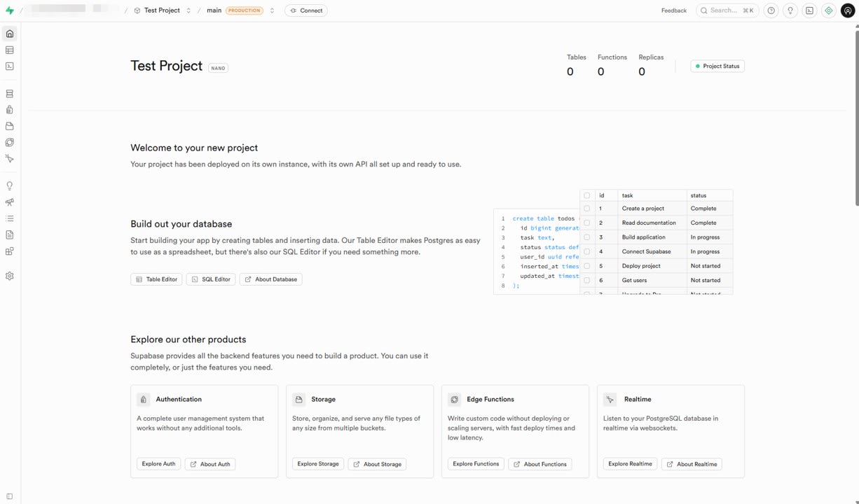Open the SQL Editor sidebar icon
The image size is (859, 504).
coord(10,66)
